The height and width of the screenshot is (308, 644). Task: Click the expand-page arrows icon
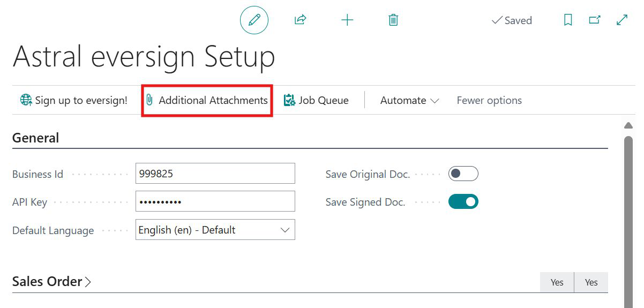622,20
